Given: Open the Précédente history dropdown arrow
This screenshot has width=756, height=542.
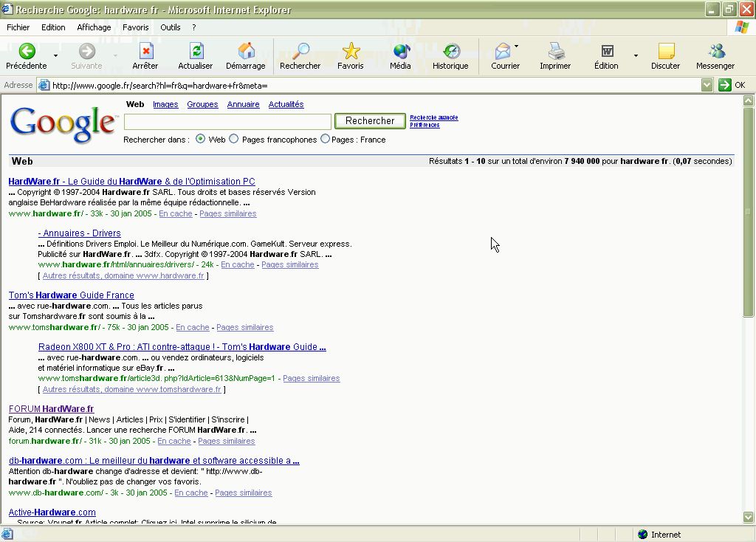Looking at the screenshot, I should pos(56,56).
